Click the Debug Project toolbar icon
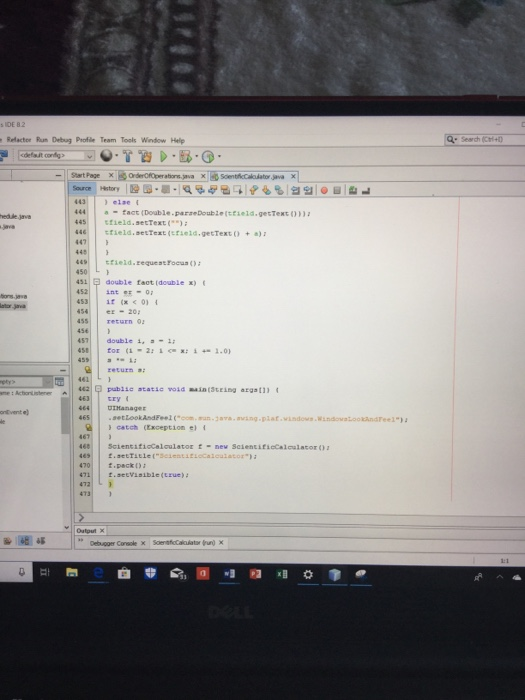 point(185,156)
